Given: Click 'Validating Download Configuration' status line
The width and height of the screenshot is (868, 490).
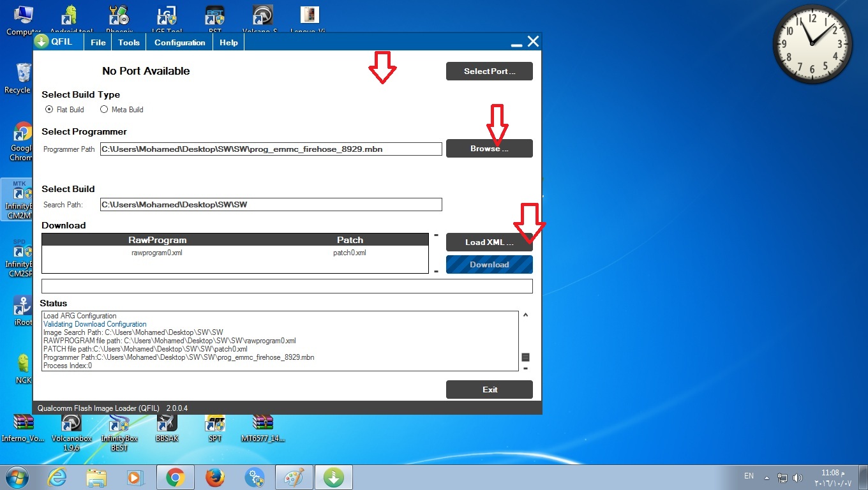Looking at the screenshot, I should pos(95,324).
